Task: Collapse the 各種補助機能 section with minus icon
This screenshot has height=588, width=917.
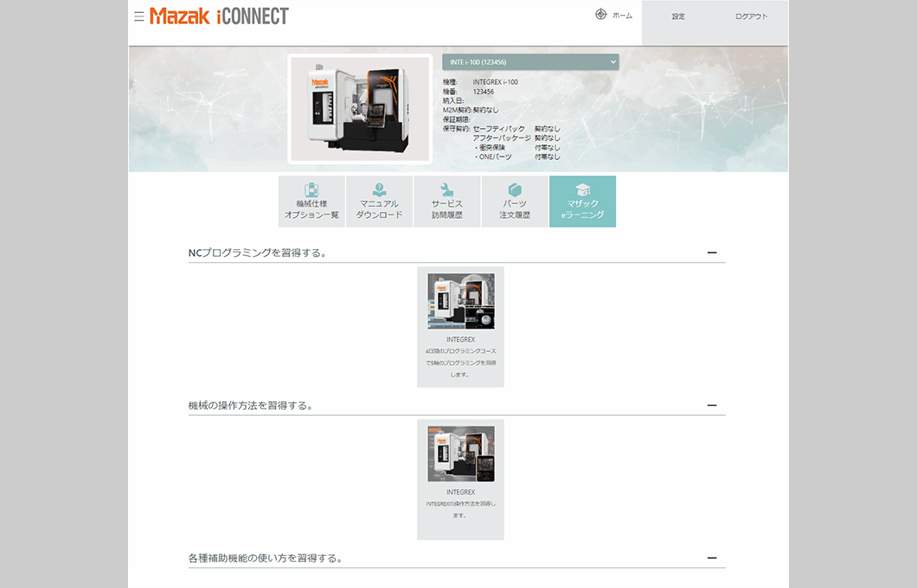Action: (x=712, y=558)
